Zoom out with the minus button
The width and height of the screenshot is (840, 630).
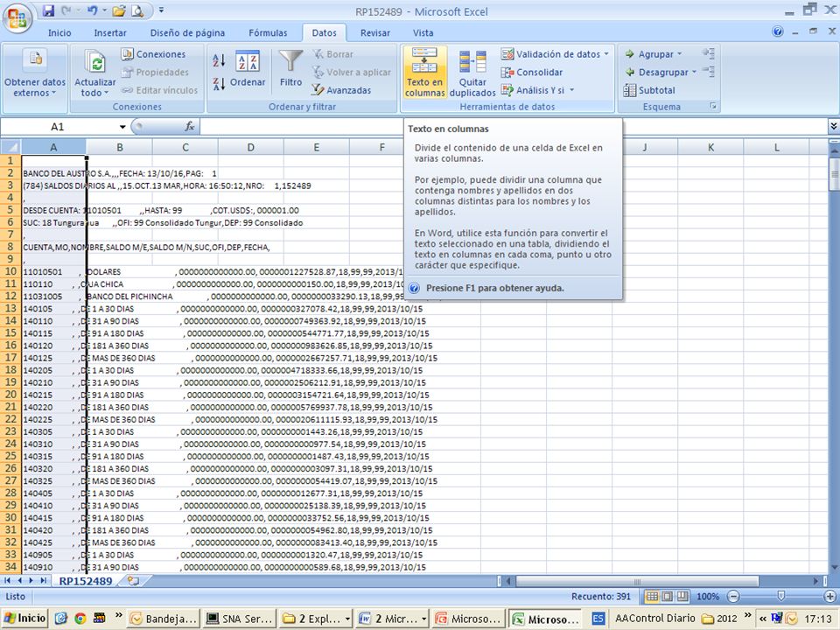733,596
